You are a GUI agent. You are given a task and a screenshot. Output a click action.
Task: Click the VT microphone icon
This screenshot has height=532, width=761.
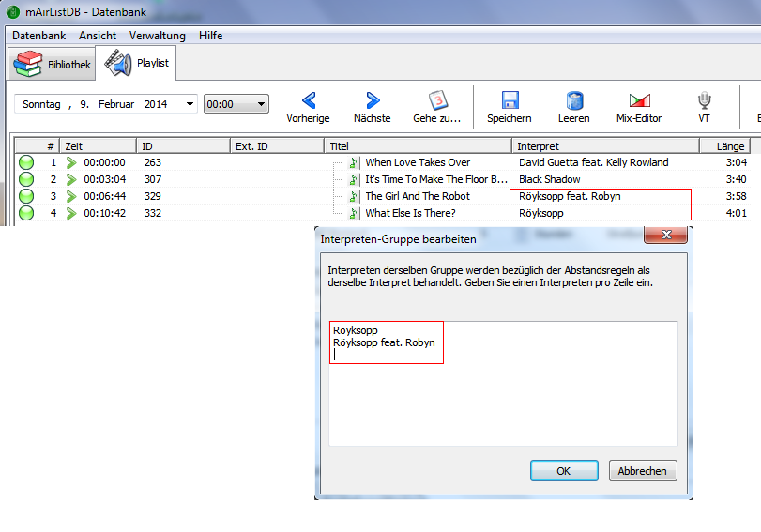pos(704,101)
